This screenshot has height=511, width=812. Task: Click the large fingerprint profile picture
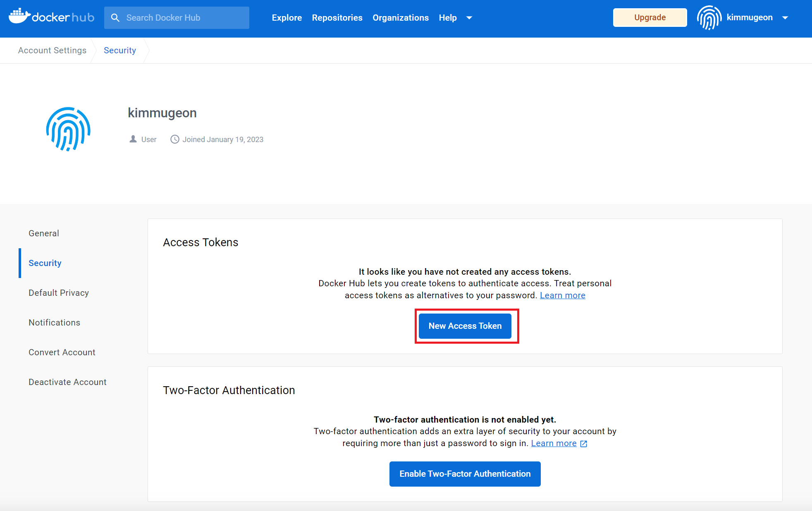pyautogui.click(x=68, y=129)
